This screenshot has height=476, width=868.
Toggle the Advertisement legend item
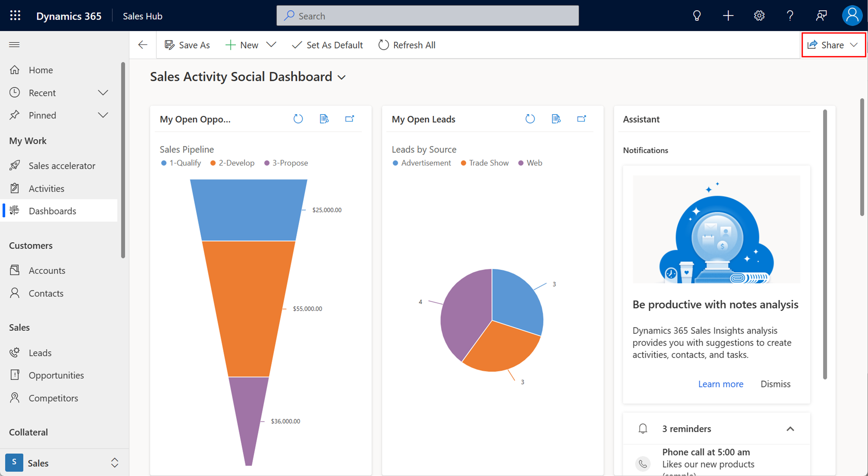point(422,163)
